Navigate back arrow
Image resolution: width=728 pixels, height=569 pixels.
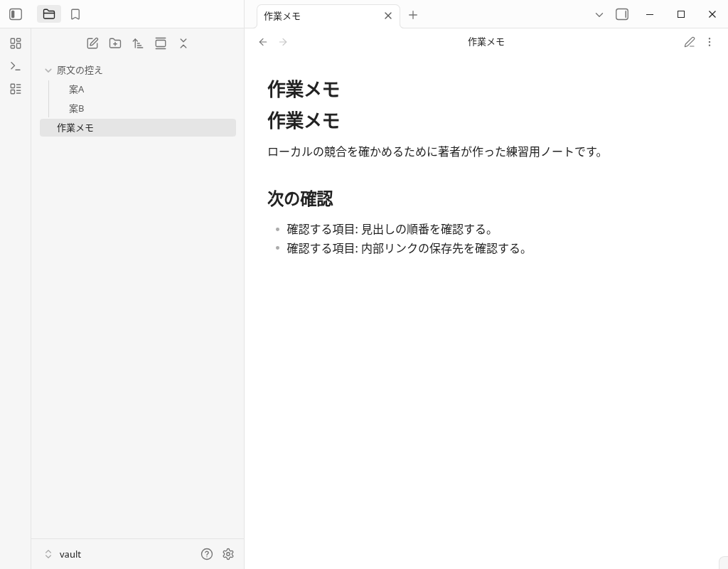(263, 42)
